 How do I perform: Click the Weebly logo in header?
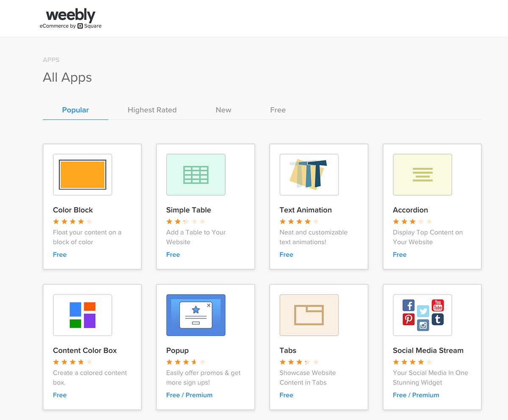[x=71, y=19]
